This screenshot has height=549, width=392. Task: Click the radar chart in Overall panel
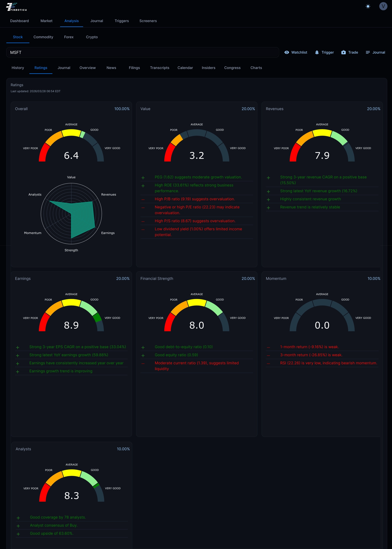[x=71, y=213]
